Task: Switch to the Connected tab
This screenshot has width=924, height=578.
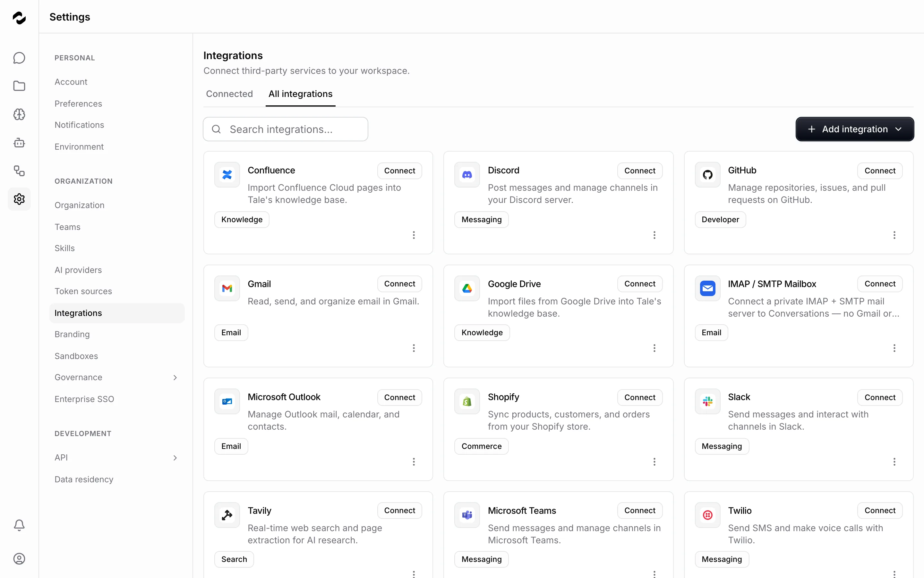Action: (x=229, y=94)
